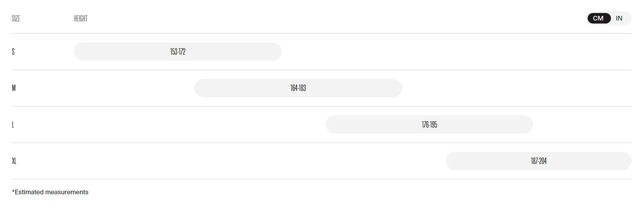Click the 153-172 text in small row
The height and width of the screenshot is (220, 644).
[x=178, y=52]
